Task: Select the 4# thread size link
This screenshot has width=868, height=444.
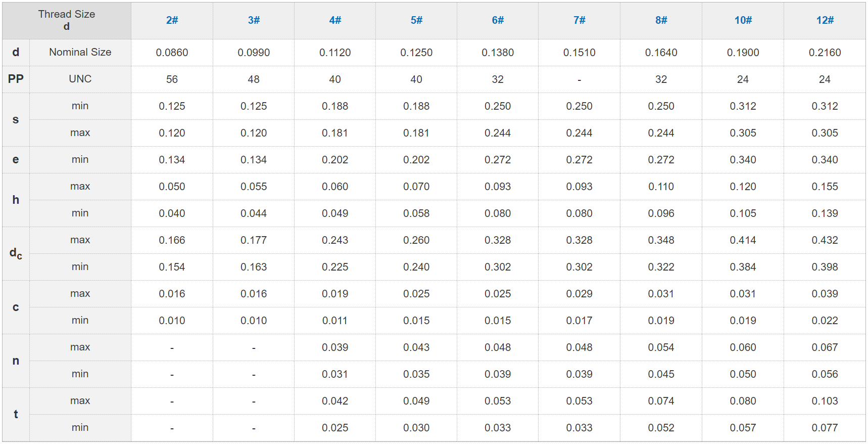Action: [335, 20]
